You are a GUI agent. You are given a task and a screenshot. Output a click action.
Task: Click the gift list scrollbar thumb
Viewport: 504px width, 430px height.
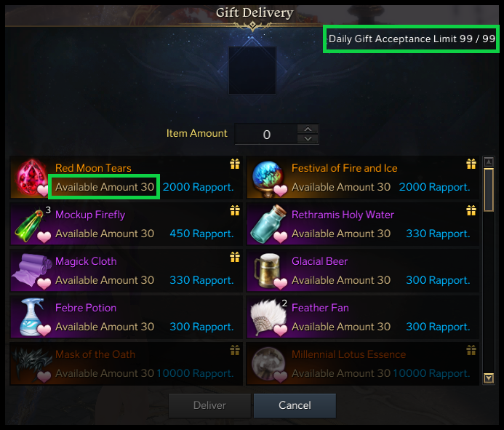pos(489,190)
